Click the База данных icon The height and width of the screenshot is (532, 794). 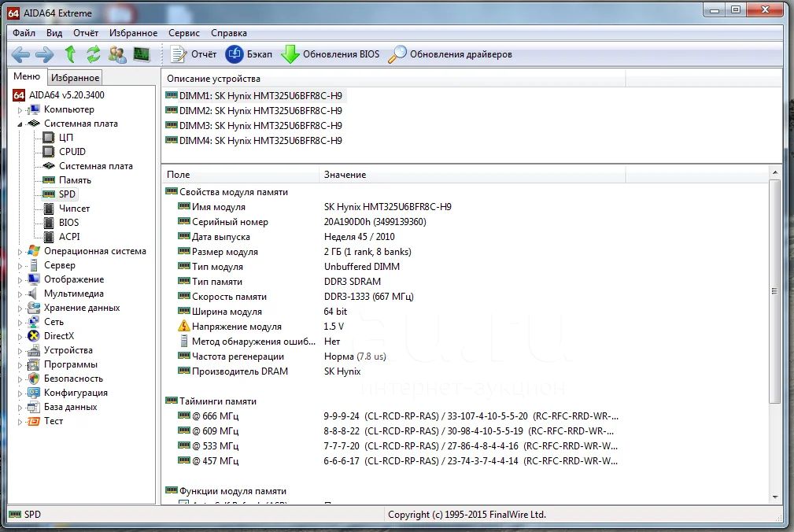[34, 406]
